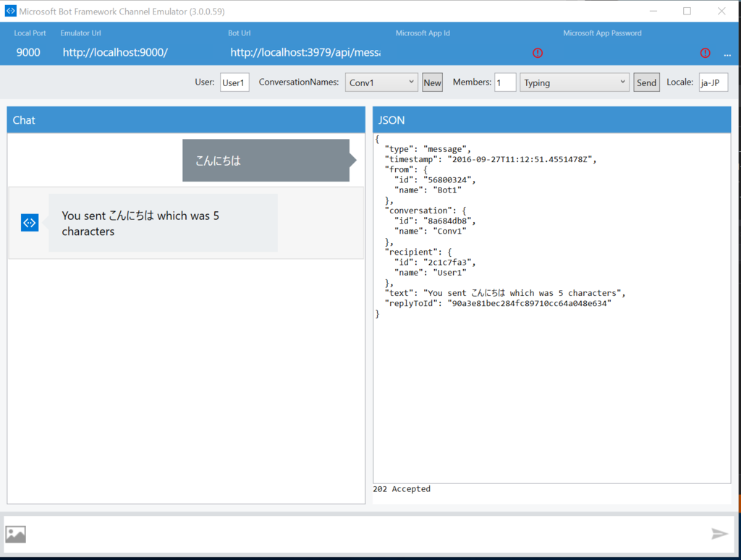The height and width of the screenshot is (560, 741).
Task: Click the image attachment icon
Action: pos(16,535)
